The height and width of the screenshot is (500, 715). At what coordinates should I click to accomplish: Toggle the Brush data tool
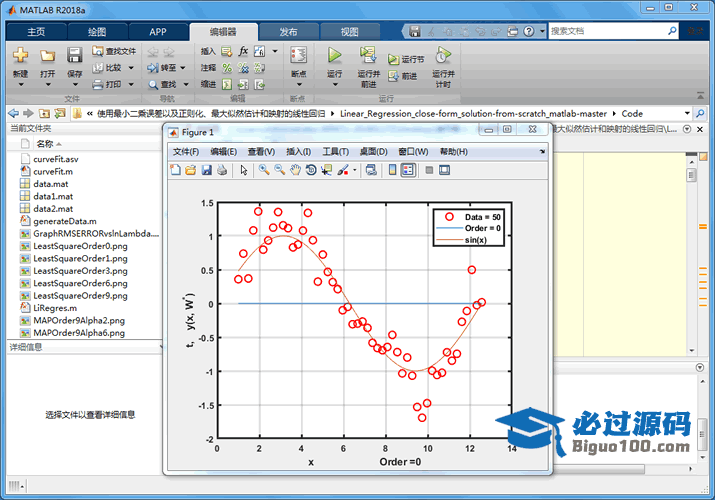pyautogui.click(x=343, y=170)
